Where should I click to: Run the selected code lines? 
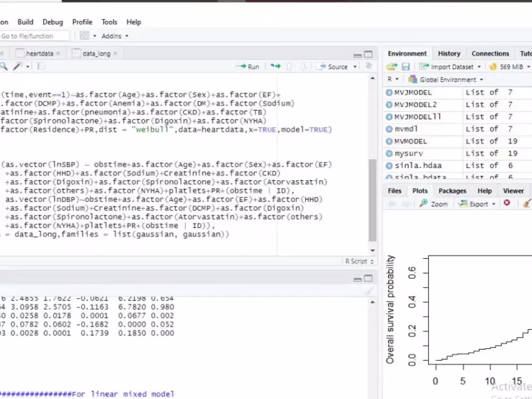248,67
